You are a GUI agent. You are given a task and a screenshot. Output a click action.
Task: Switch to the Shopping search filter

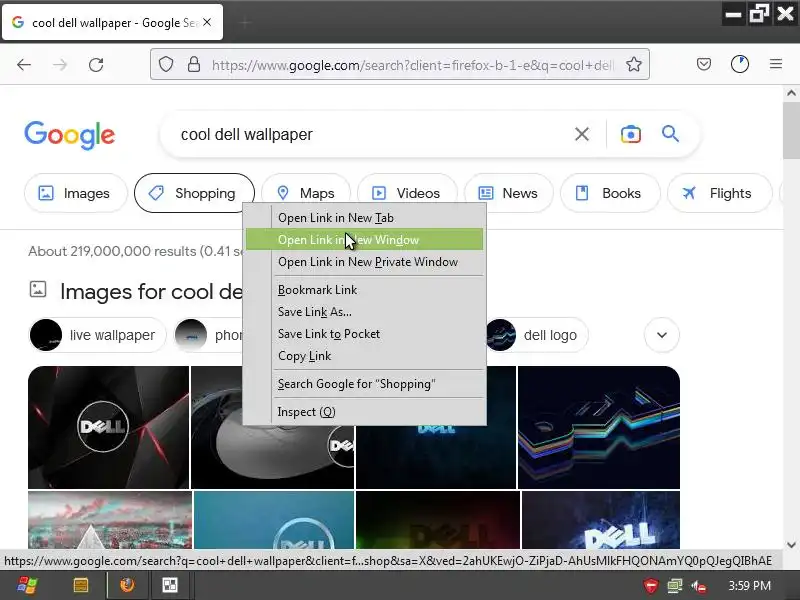point(194,193)
